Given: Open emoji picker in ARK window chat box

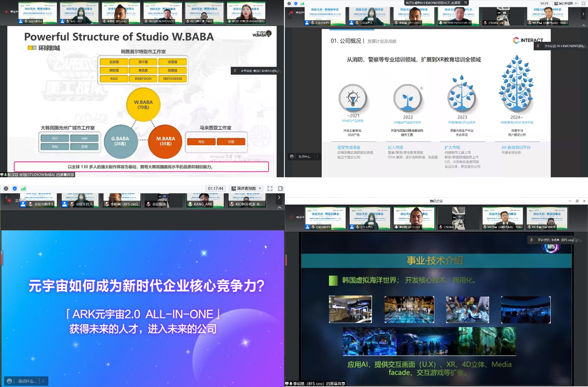Looking at the screenshot, I should coord(9,381).
